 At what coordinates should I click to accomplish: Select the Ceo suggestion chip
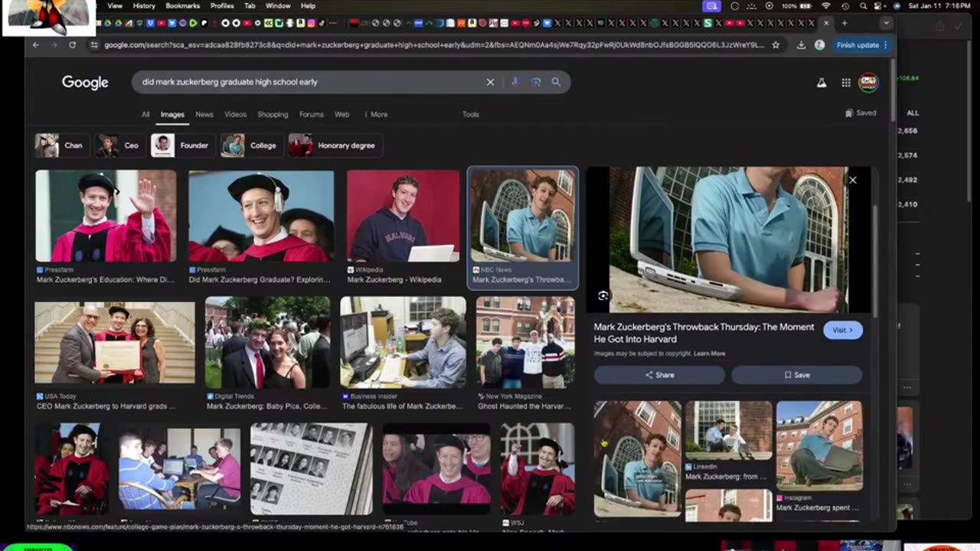pyautogui.click(x=119, y=145)
